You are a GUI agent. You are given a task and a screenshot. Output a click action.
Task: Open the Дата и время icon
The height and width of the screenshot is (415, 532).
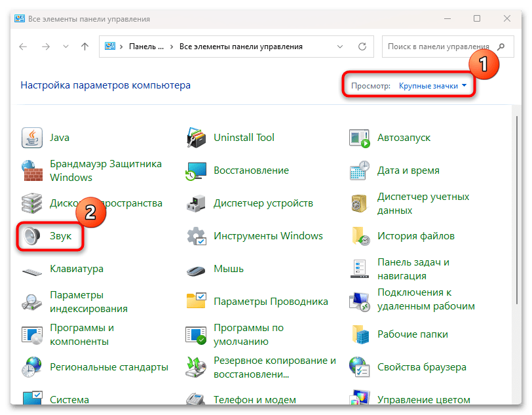(x=360, y=170)
